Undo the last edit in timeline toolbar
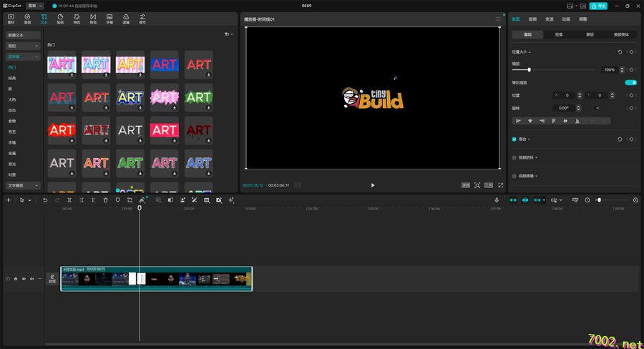Image resolution: width=644 pixels, height=349 pixels. click(x=45, y=200)
